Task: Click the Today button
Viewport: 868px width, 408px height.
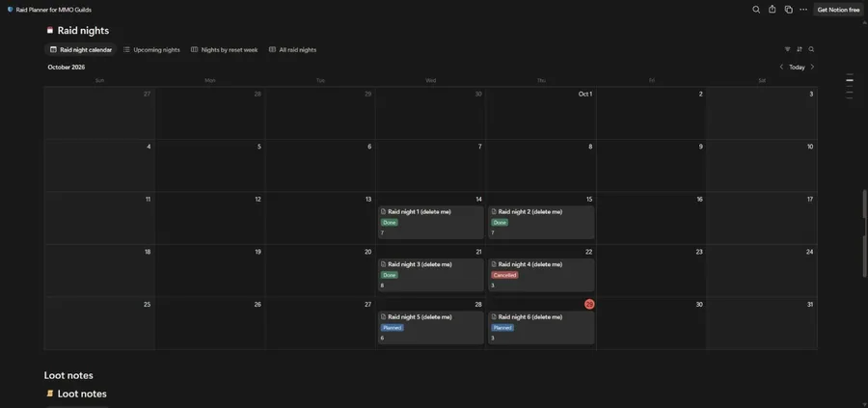Action: pos(797,67)
